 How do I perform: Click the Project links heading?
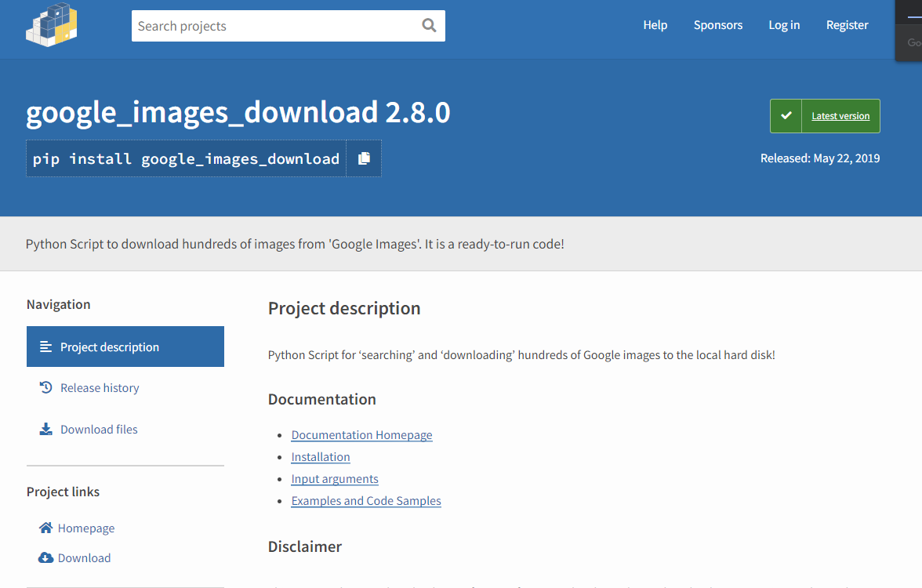coord(63,492)
